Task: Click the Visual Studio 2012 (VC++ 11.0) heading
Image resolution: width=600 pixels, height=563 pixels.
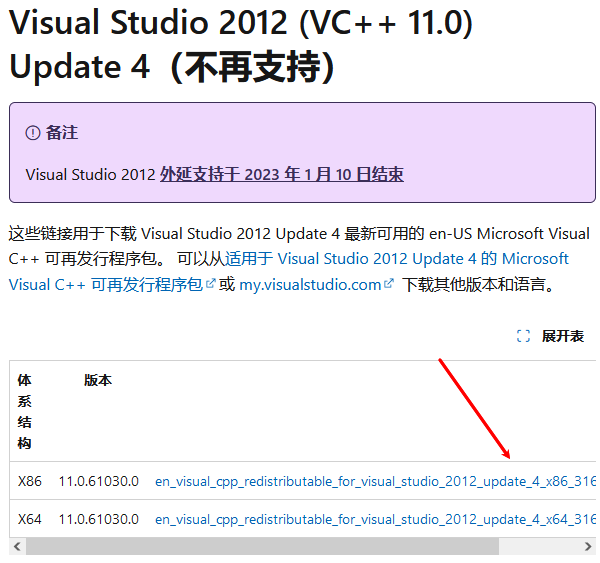Action: coord(241,45)
